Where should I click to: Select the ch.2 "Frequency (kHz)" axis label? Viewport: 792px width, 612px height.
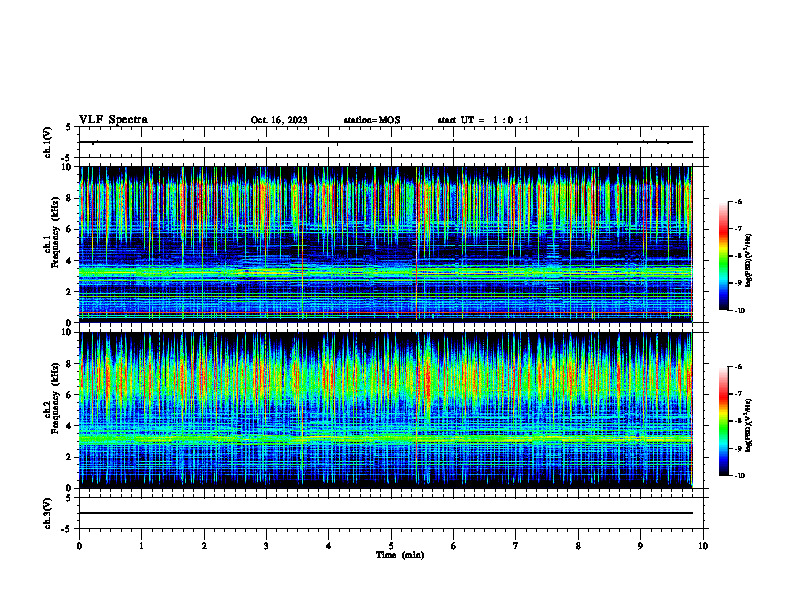click(x=55, y=397)
